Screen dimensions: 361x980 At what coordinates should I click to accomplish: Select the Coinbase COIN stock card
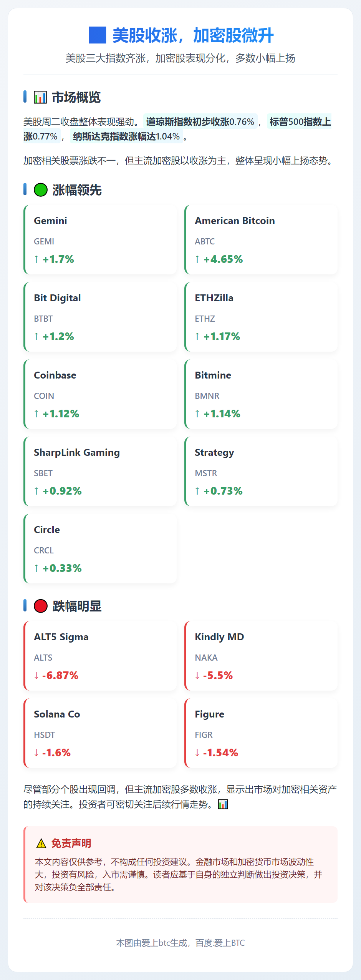(x=100, y=394)
